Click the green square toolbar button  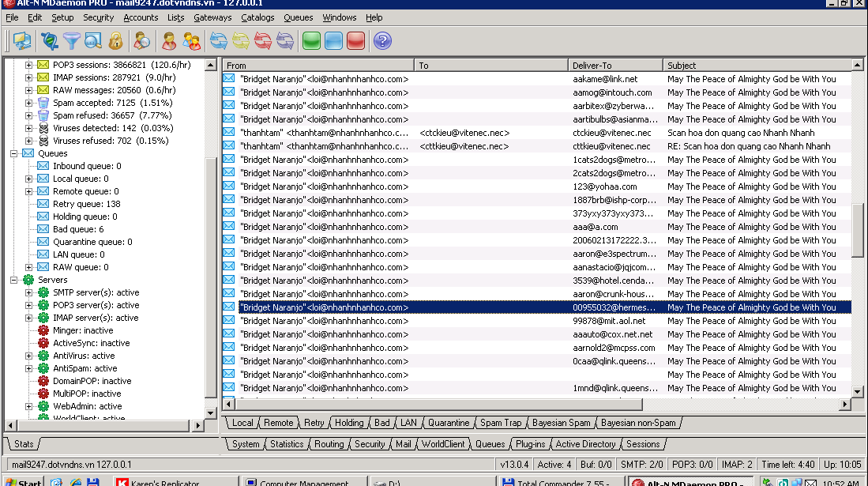coord(312,41)
